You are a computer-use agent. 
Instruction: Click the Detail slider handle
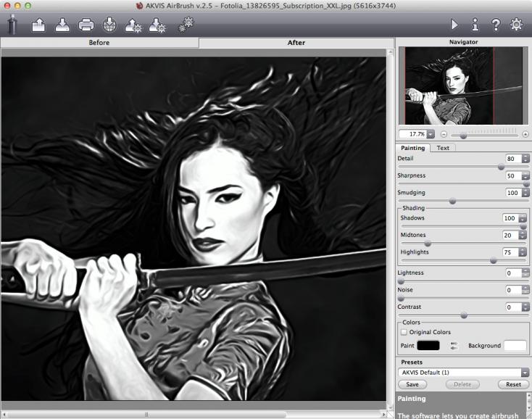(501, 167)
